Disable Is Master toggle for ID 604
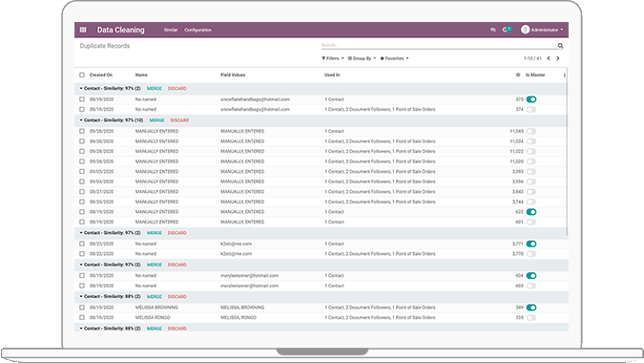This screenshot has width=644, height=363. [531, 275]
